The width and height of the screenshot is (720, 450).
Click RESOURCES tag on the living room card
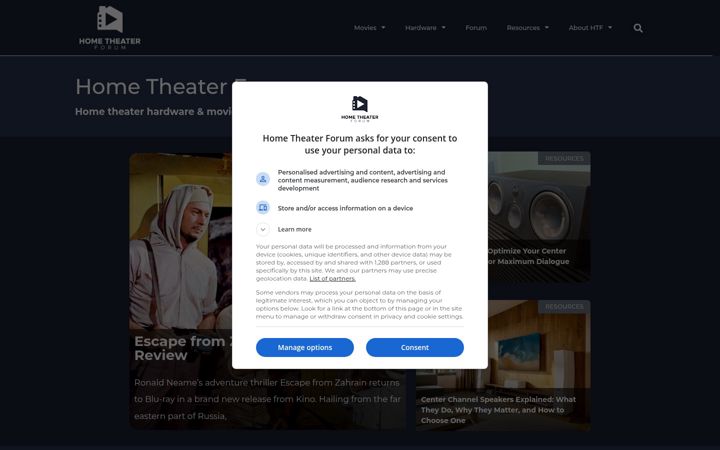pos(564,306)
